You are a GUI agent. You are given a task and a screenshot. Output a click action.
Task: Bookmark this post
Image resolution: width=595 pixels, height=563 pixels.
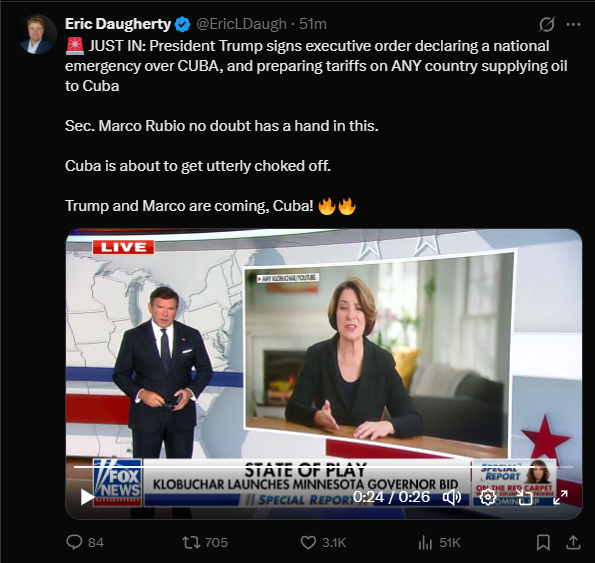pyautogui.click(x=543, y=542)
